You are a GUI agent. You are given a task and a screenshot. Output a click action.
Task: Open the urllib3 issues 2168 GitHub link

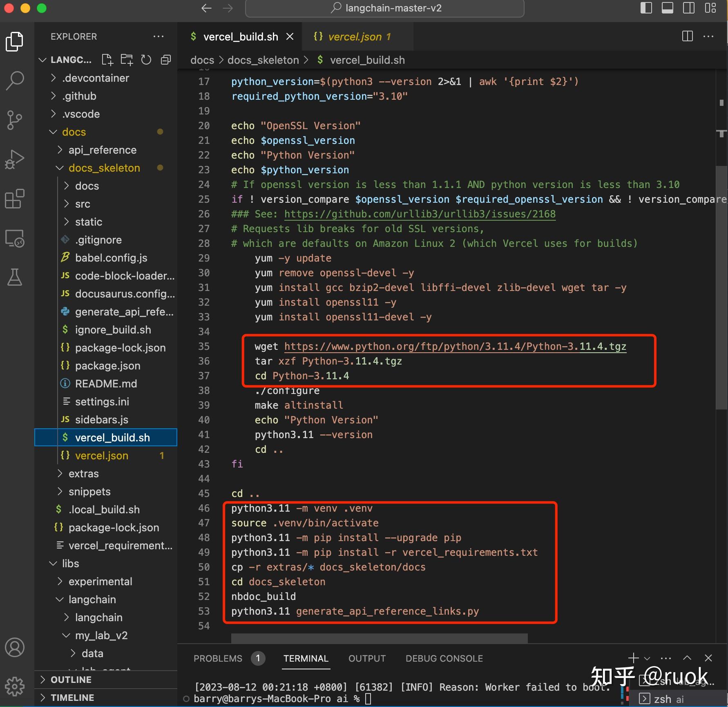pos(420,214)
